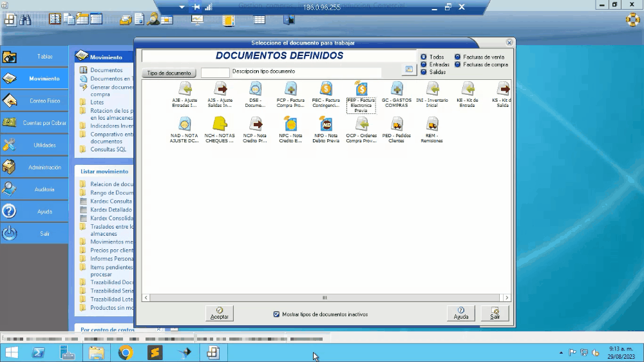644x362 pixels.
Task: Click the lifebuoy help icon top right
Action: coord(632,19)
